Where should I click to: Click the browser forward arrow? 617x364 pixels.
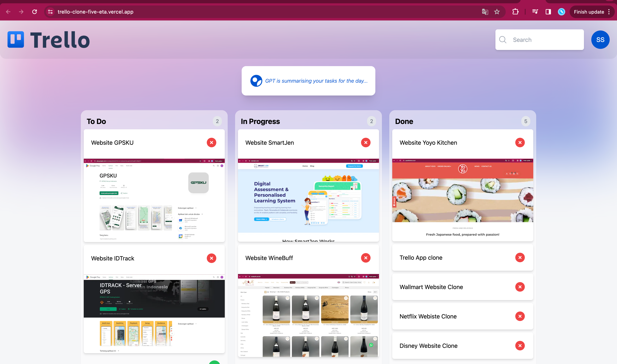coord(21,12)
